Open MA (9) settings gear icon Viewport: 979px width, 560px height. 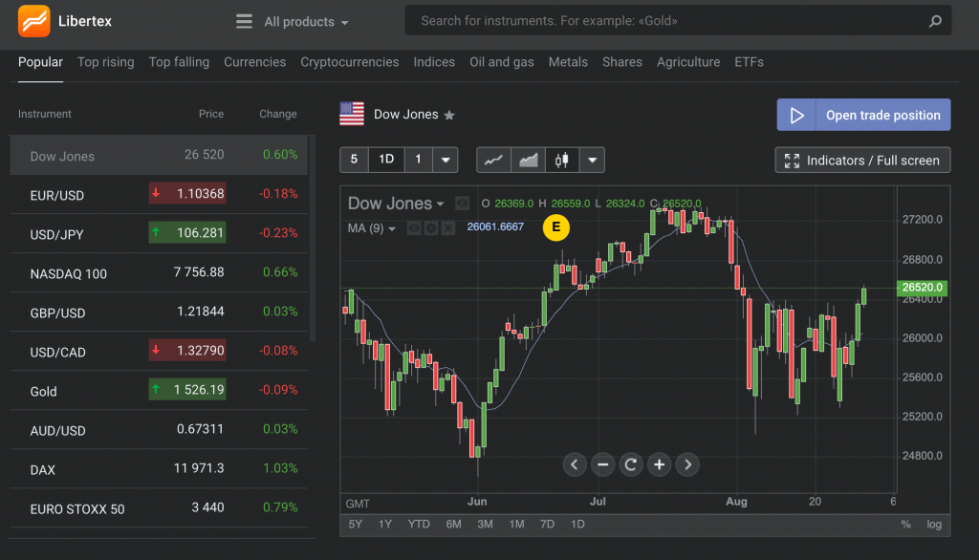pyautogui.click(x=431, y=228)
